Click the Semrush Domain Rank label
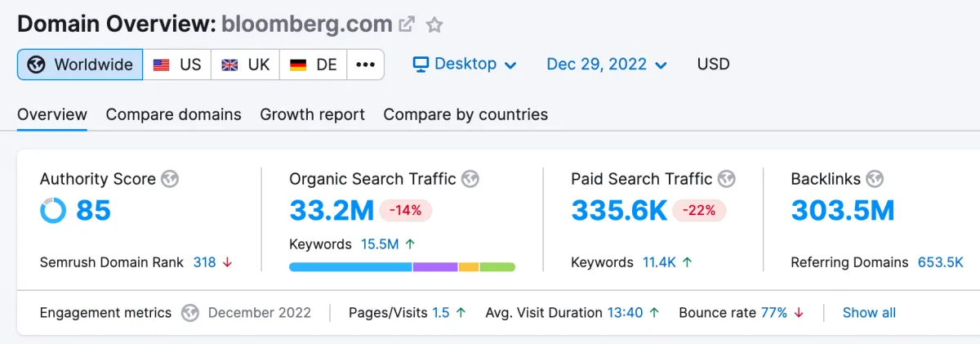 (x=113, y=262)
